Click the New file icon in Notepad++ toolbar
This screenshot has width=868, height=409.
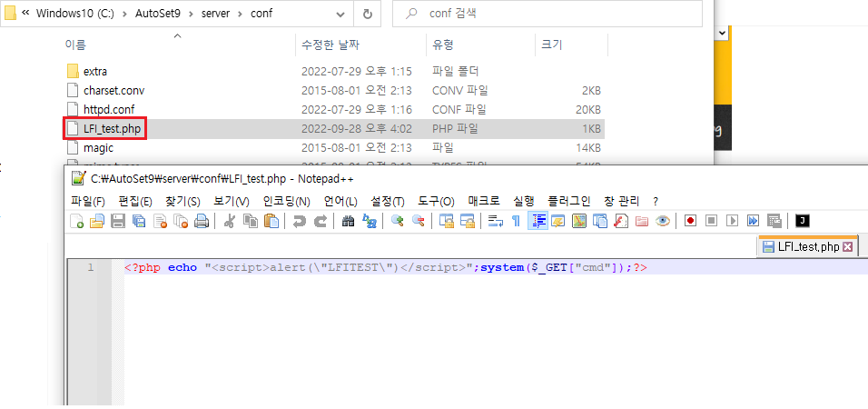[x=77, y=221]
